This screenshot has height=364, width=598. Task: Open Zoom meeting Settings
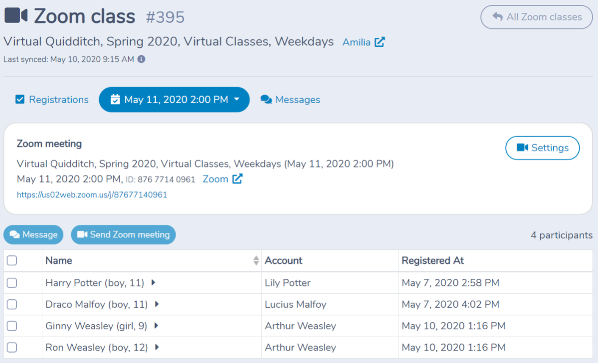tap(542, 148)
